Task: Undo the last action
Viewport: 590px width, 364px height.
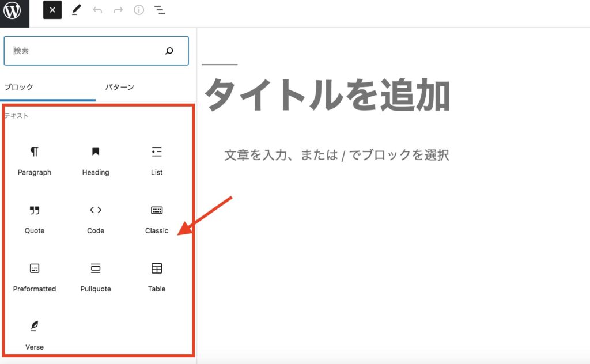Action: click(97, 10)
